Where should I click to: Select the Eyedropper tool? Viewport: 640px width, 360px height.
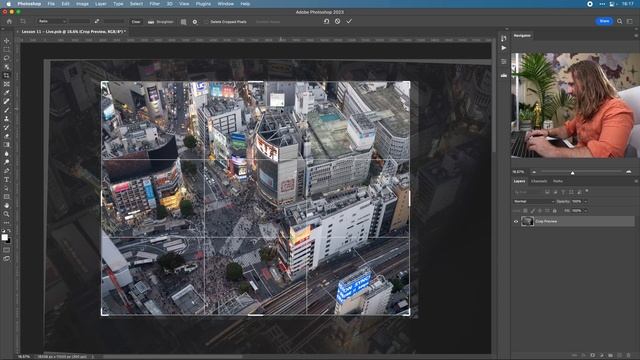(x=7, y=93)
